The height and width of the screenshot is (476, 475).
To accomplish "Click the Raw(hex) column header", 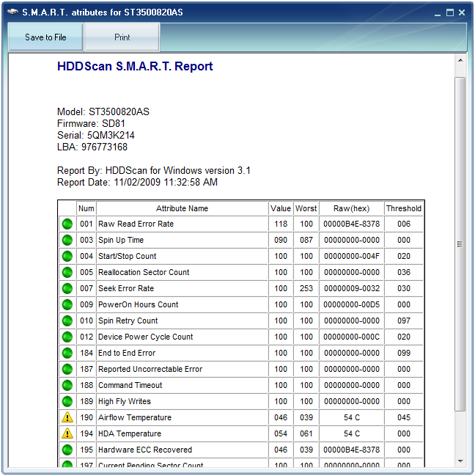I will tap(352, 208).
